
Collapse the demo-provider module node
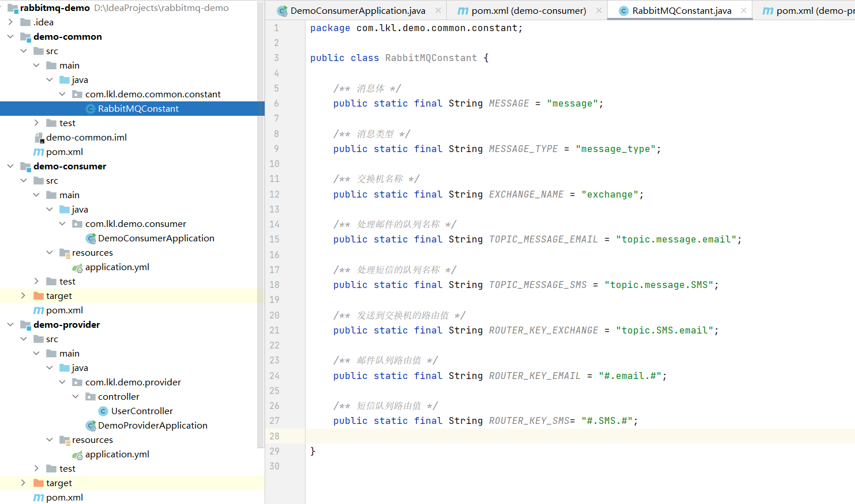[x=10, y=325]
